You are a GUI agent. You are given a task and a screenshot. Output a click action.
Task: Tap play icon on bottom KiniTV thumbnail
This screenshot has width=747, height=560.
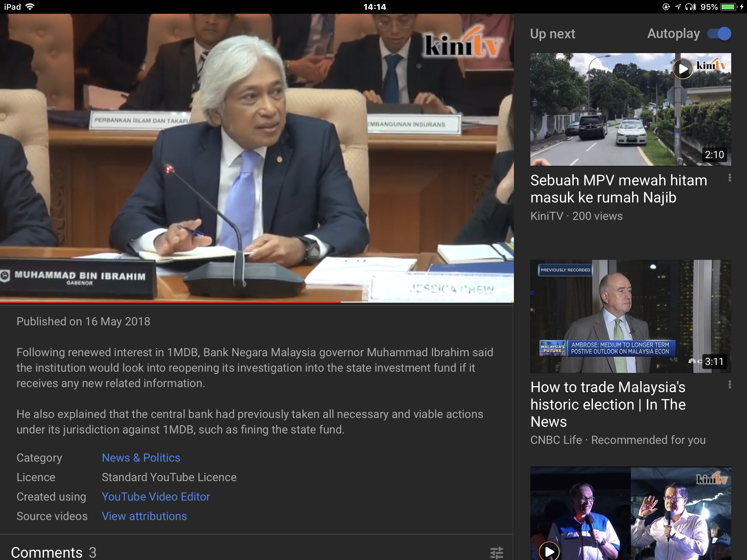pyautogui.click(x=549, y=552)
